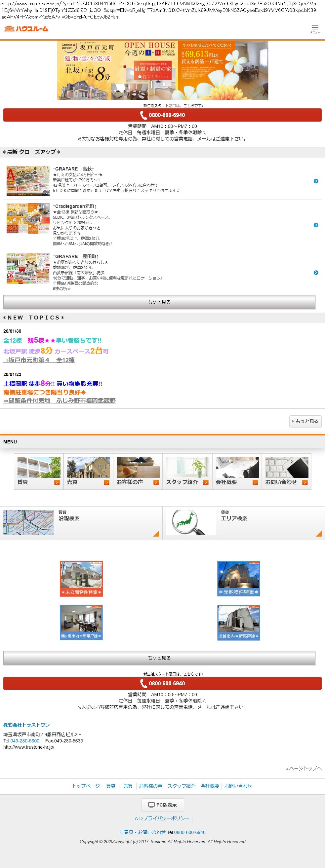Open the Cradle garden open house banner

tap(163, 70)
